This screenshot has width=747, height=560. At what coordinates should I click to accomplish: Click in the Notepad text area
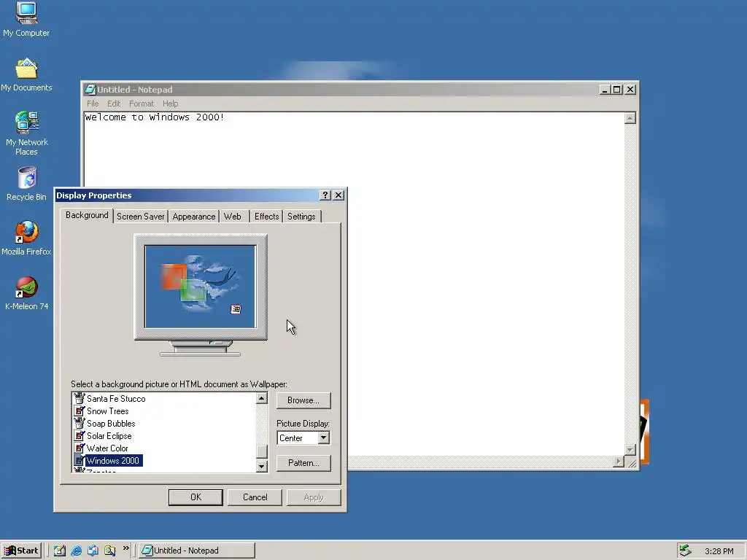[354, 284]
